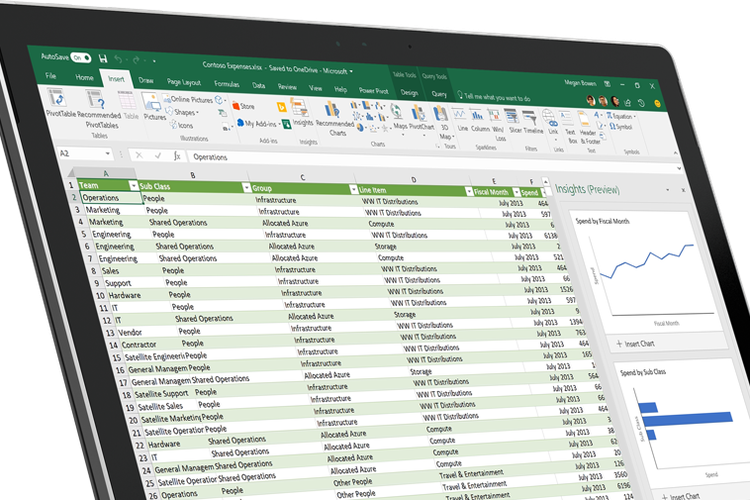This screenshot has width=750, height=500.
Task: Open the My Add-ins dropdown
Action: click(258, 123)
